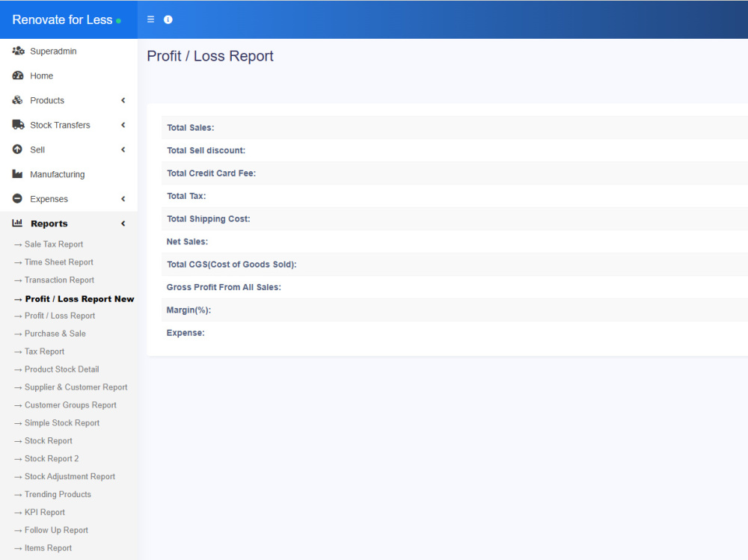Open Follow Up Report link
Image resolution: width=748 pixels, height=560 pixels.
tap(56, 530)
